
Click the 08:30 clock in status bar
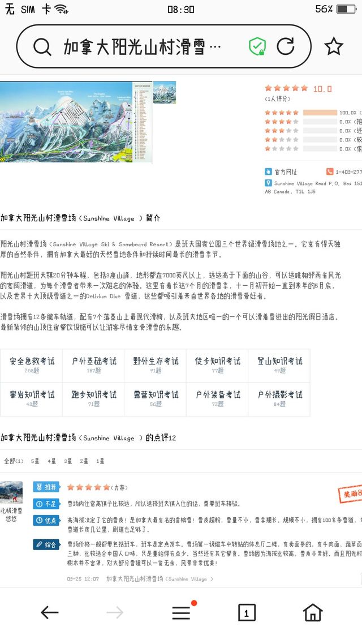pyautogui.click(x=181, y=9)
